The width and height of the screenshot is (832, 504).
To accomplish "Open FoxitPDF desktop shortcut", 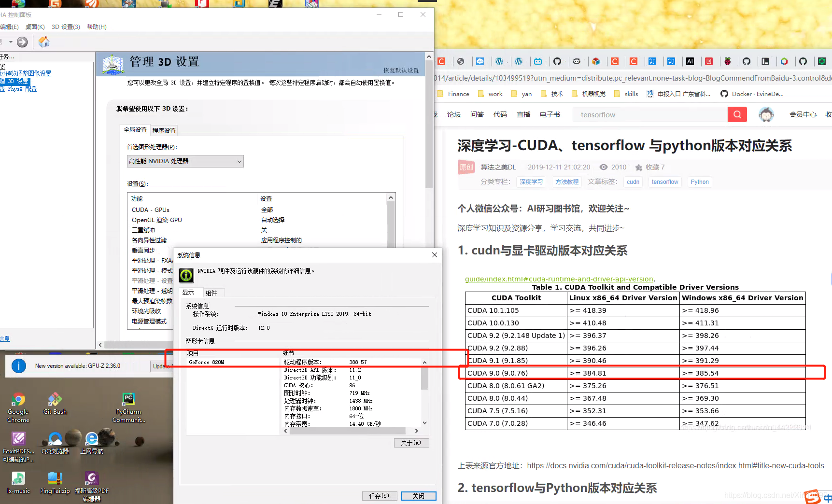I will (18, 448).
